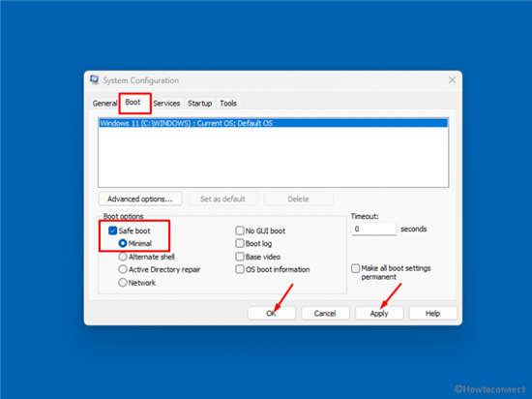
Task: Click the Cancel button
Action: (x=325, y=313)
